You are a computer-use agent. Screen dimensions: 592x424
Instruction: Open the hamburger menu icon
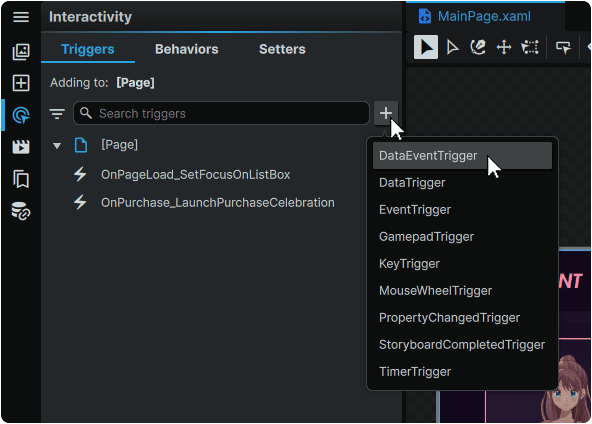[21, 17]
